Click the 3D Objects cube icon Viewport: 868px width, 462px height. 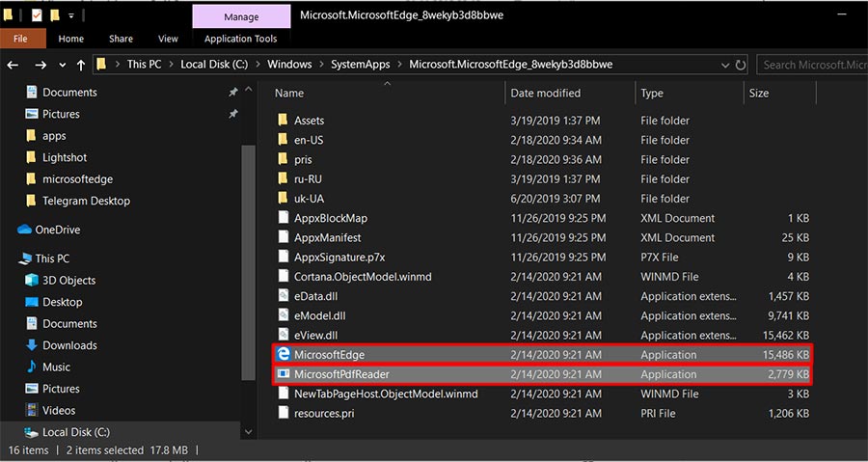pyautogui.click(x=32, y=280)
